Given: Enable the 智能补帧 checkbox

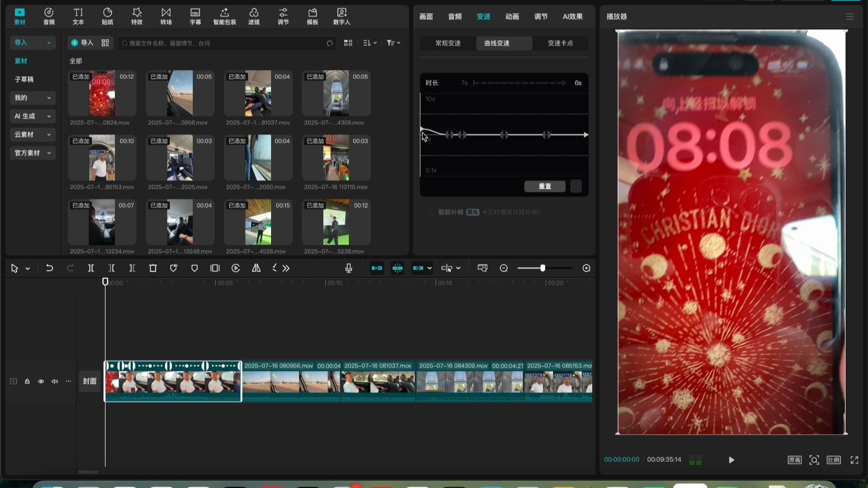Looking at the screenshot, I should [x=430, y=212].
